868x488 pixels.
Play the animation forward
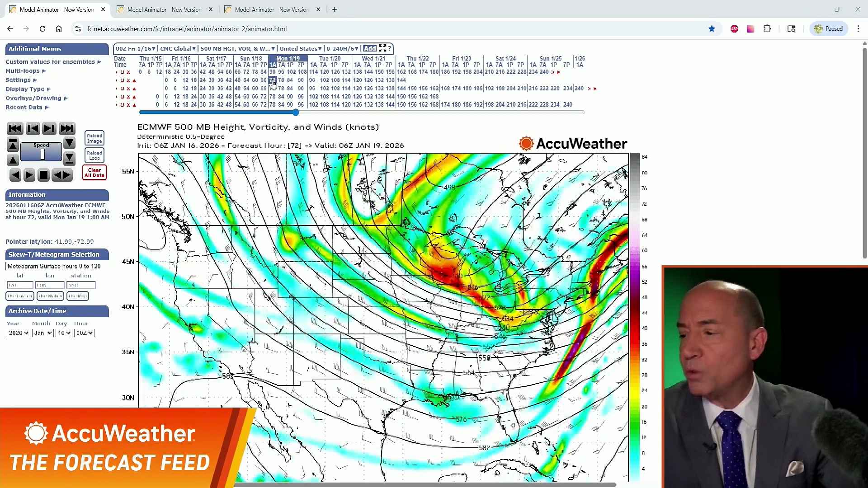click(29, 175)
